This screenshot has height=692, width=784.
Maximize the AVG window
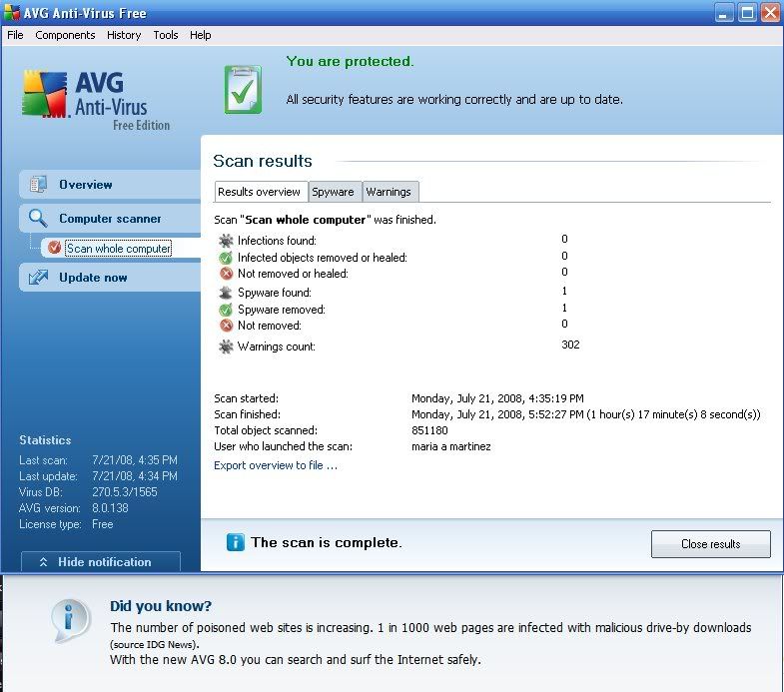(747, 13)
